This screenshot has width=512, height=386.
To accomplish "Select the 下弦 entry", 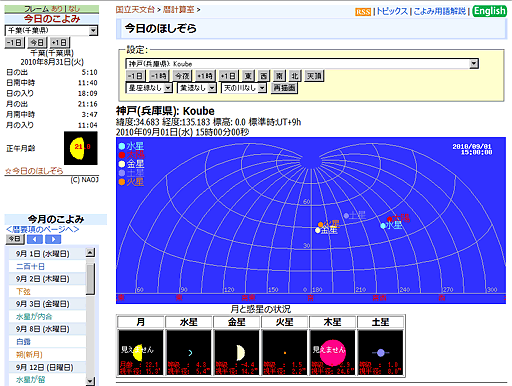I will [23, 292].
